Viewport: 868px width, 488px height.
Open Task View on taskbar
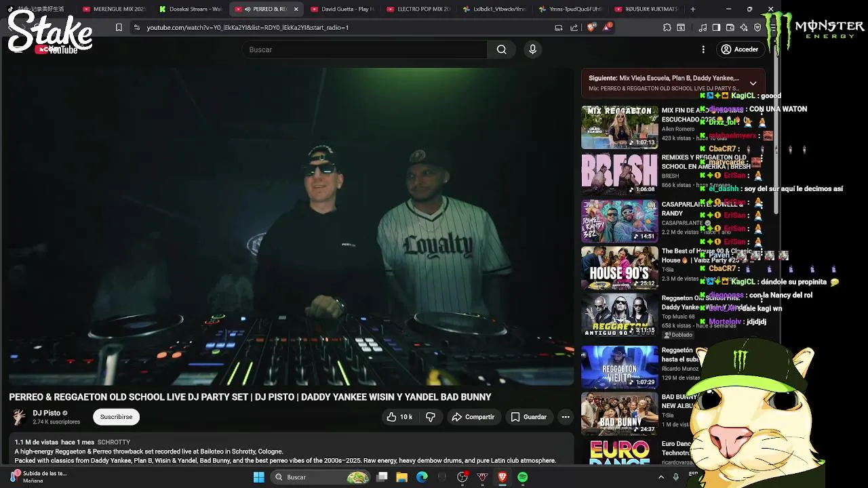pyautogui.click(x=382, y=477)
